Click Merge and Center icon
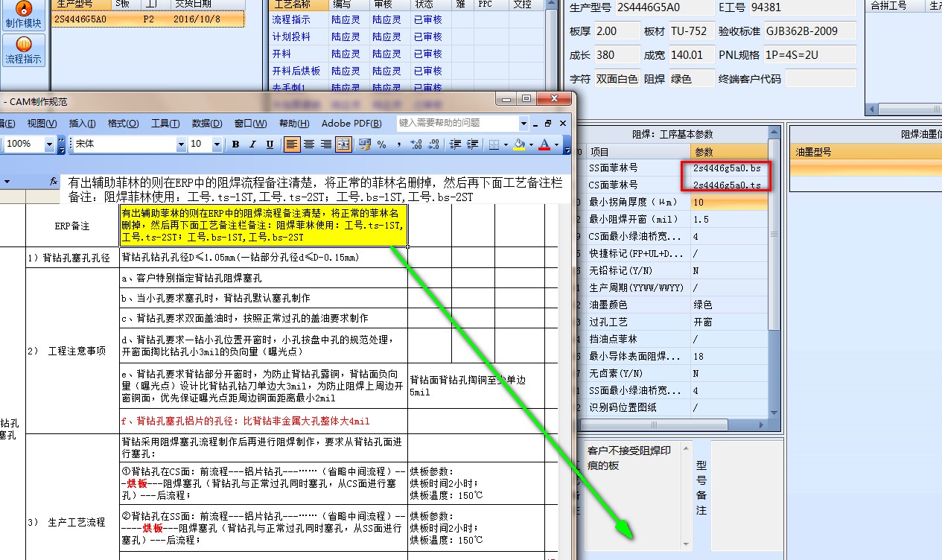This screenshot has width=942, height=560. click(x=343, y=144)
